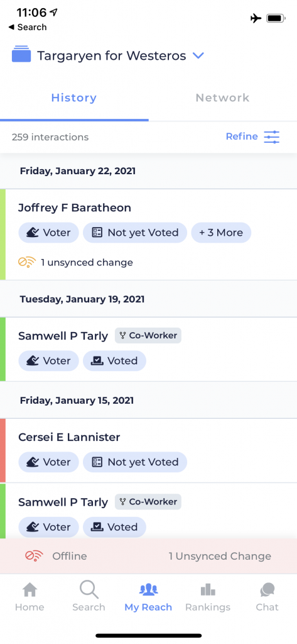Tap the orange unsynced change icon

coord(27,262)
